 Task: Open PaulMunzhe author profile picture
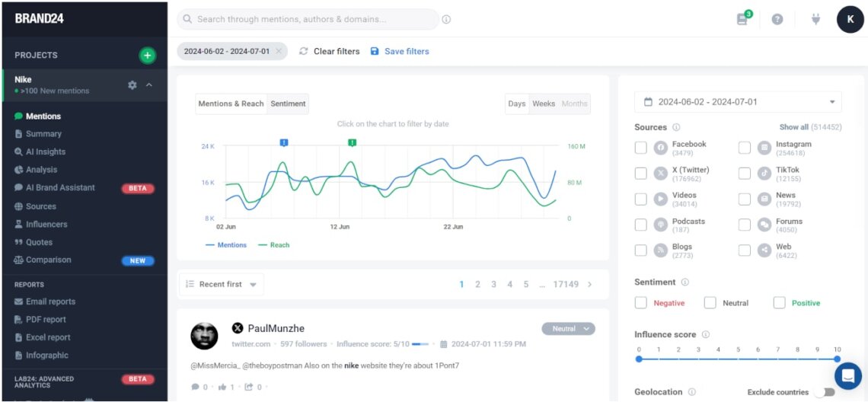[x=204, y=336]
